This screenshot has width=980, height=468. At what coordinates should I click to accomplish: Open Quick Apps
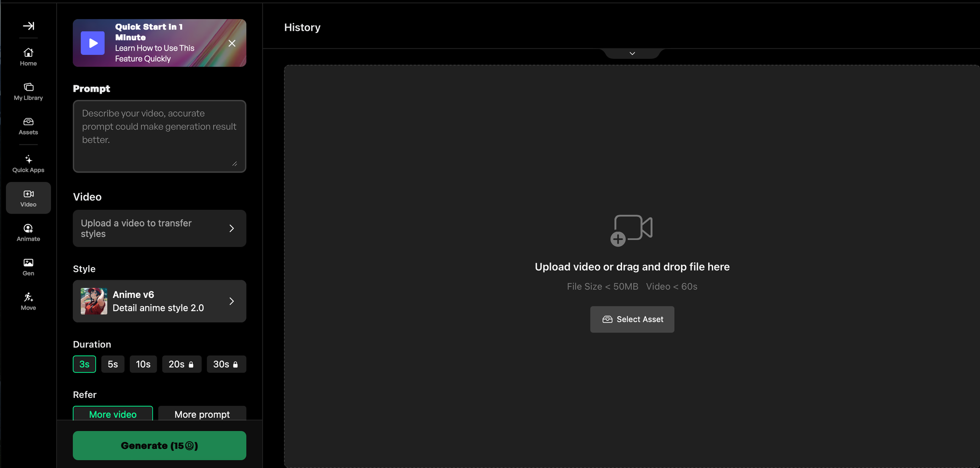(28, 164)
